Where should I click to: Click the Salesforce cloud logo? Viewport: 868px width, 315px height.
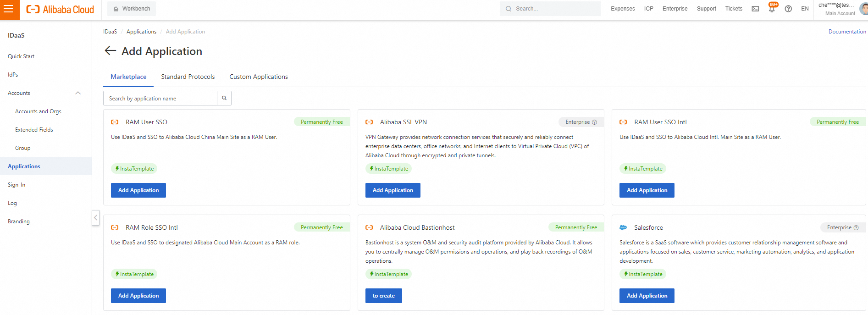point(623,227)
